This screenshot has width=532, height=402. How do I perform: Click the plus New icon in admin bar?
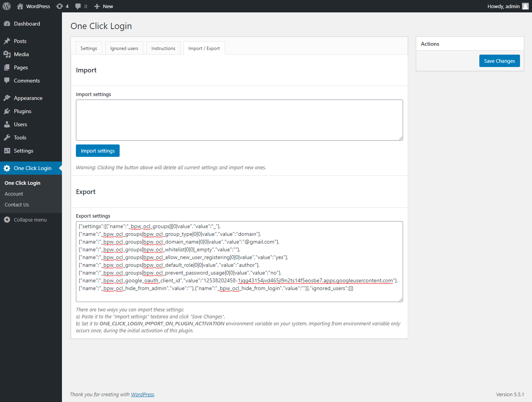point(97,6)
